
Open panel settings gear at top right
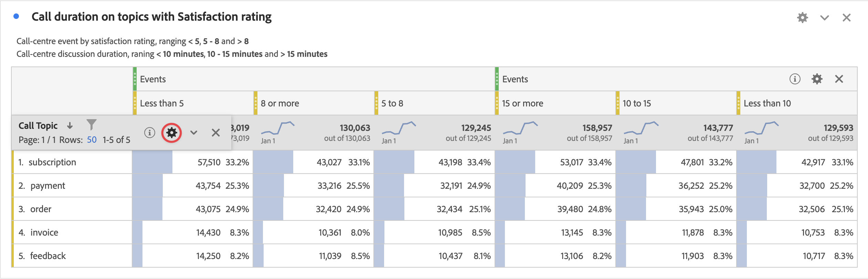[x=802, y=18]
